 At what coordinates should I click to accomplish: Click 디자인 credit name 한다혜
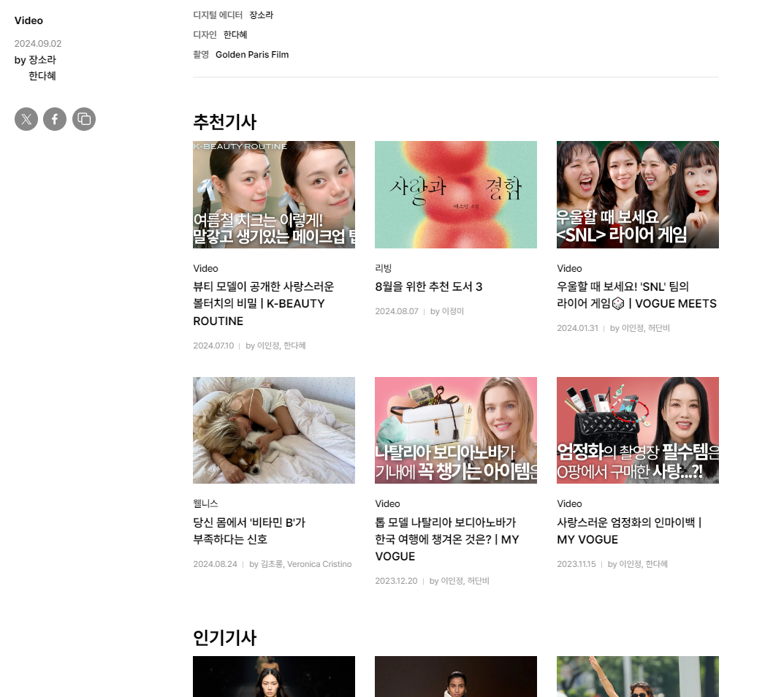[x=235, y=34]
